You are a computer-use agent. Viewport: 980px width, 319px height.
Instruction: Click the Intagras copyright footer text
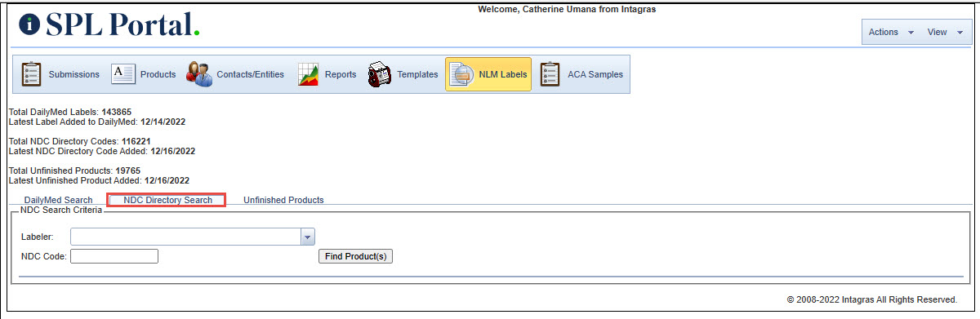click(x=871, y=299)
